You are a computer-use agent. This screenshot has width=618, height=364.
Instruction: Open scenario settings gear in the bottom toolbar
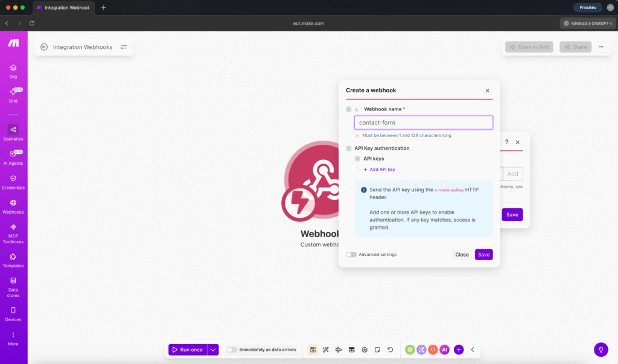click(x=365, y=350)
